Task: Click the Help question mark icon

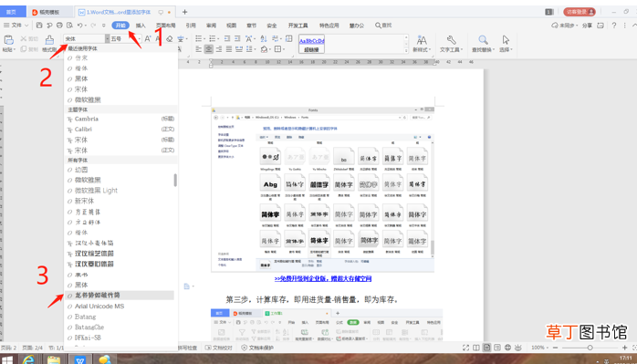Action: pos(614,26)
